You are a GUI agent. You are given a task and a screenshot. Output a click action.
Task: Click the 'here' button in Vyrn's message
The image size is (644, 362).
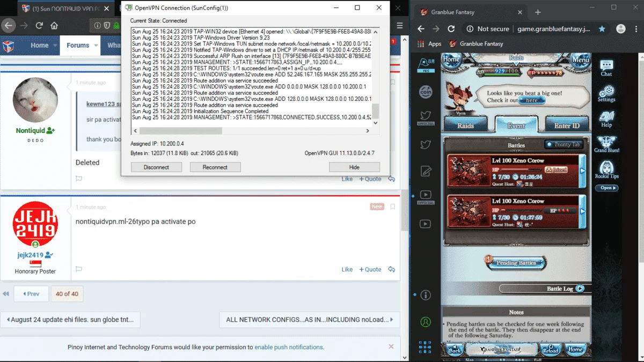[531, 100]
